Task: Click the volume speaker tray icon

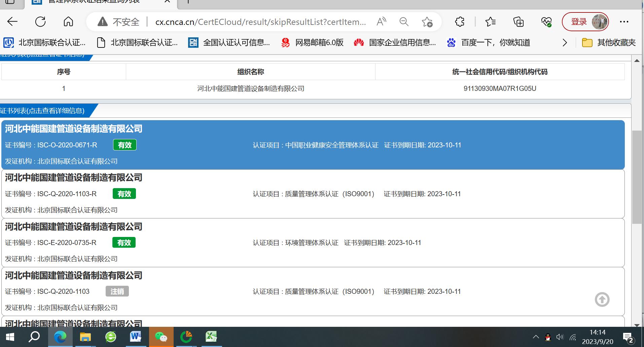Action: click(560, 337)
